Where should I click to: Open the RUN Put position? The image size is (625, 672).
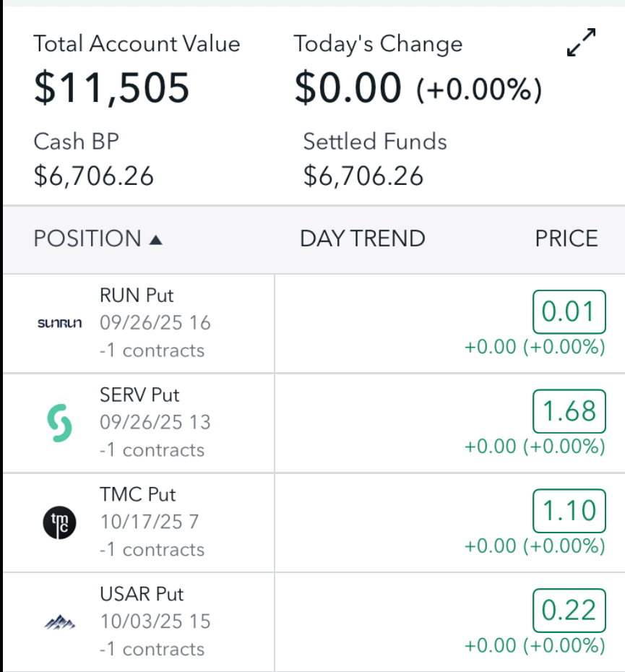point(137,296)
